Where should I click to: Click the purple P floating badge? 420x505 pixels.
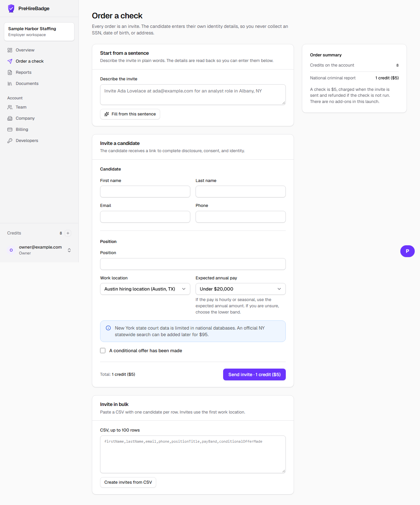point(408,251)
